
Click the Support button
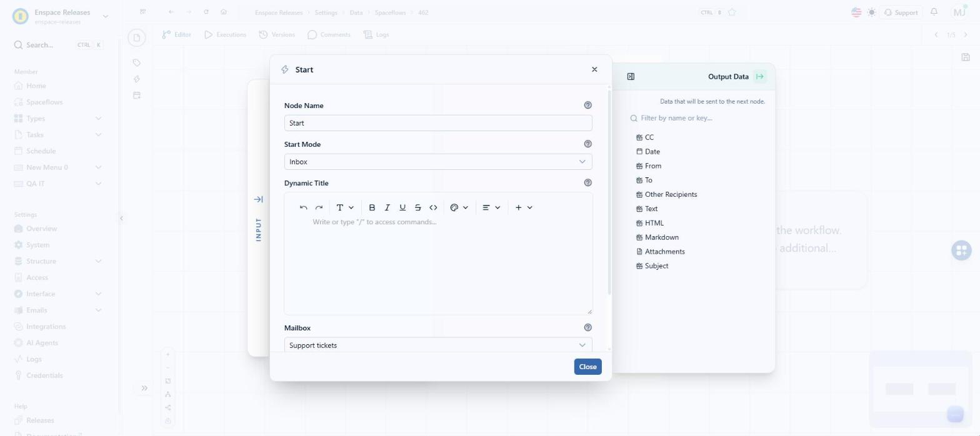point(901,12)
